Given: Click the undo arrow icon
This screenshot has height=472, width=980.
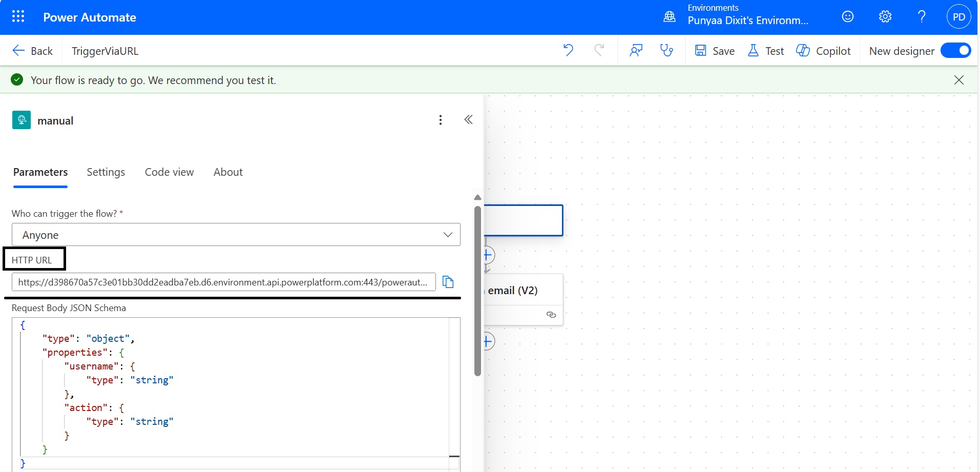Looking at the screenshot, I should 568,50.
